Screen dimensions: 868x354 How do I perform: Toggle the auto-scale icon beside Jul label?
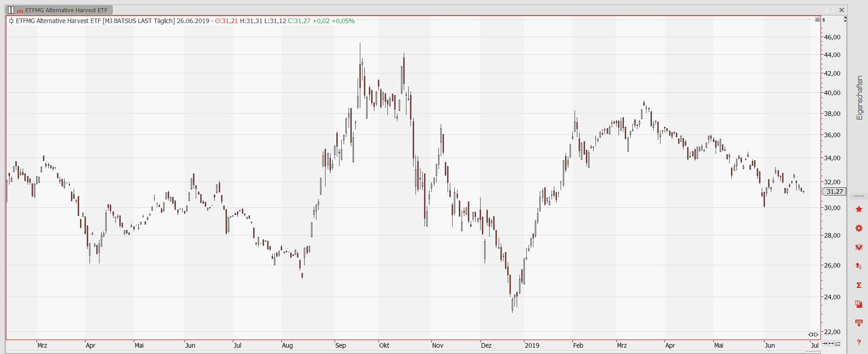click(825, 344)
